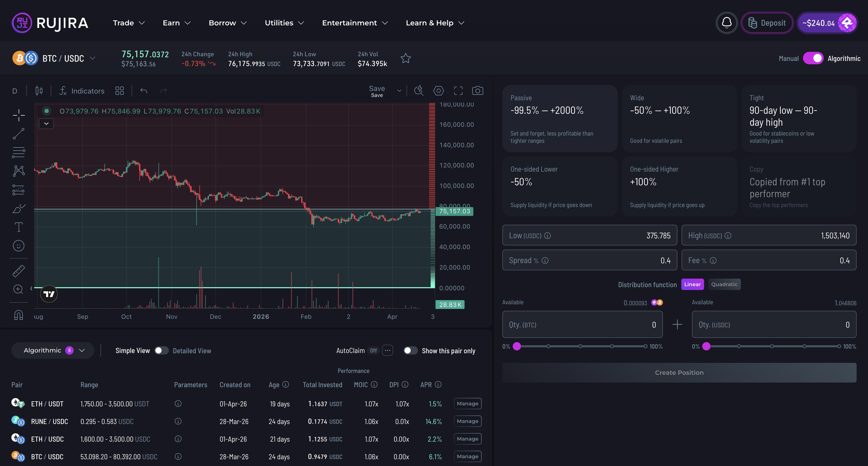Screen dimensions: 868x466
Task: Select the trend line drawing tool
Action: click(x=19, y=134)
